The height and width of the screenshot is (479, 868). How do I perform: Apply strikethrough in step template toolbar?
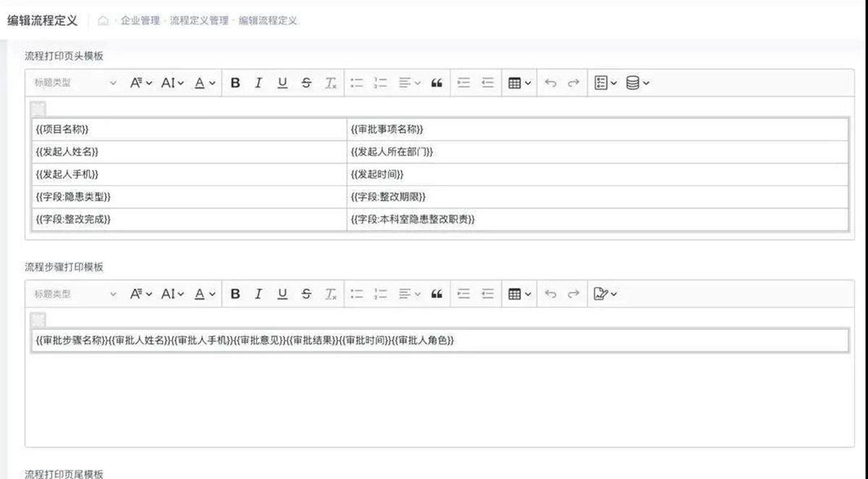[x=306, y=294]
